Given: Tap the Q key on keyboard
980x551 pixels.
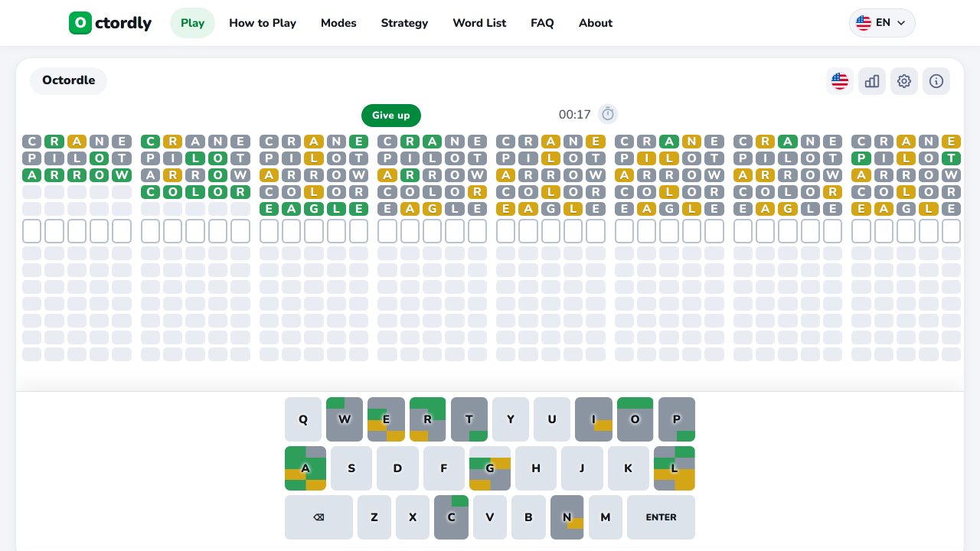Looking at the screenshot, I should 303,419.
